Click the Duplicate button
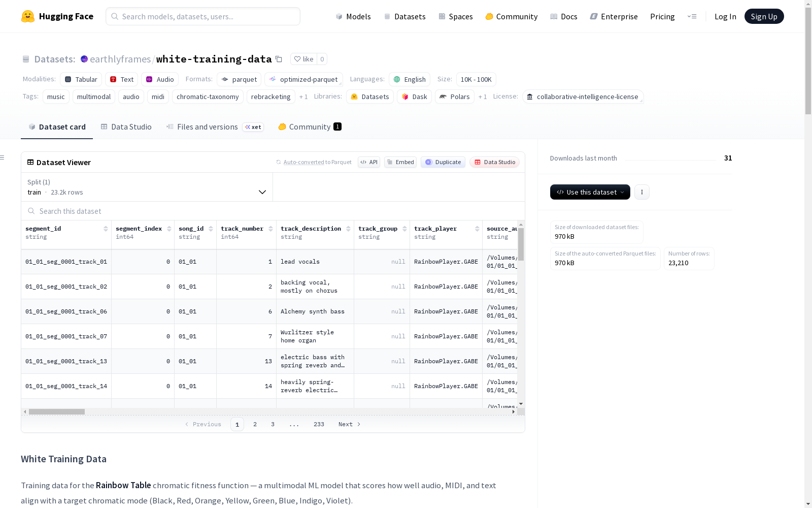The height and width of the screenshot is (508, 812). point(443,162)
